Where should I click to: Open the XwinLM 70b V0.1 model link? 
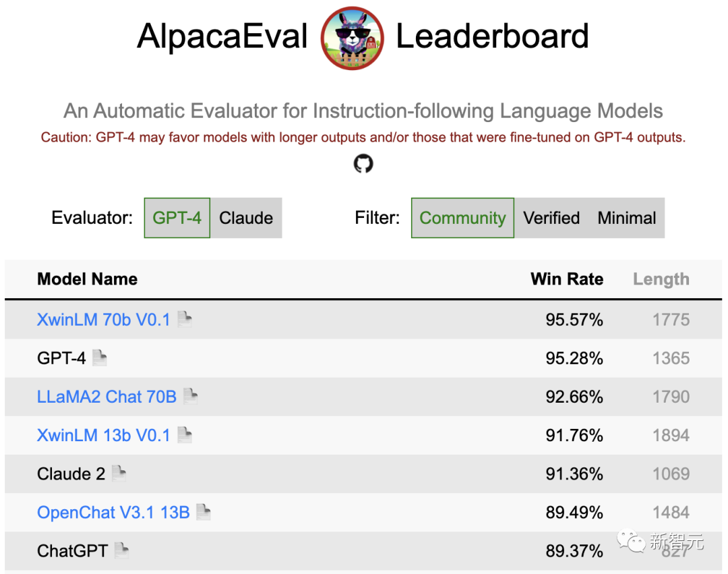[x=103, y=320]
